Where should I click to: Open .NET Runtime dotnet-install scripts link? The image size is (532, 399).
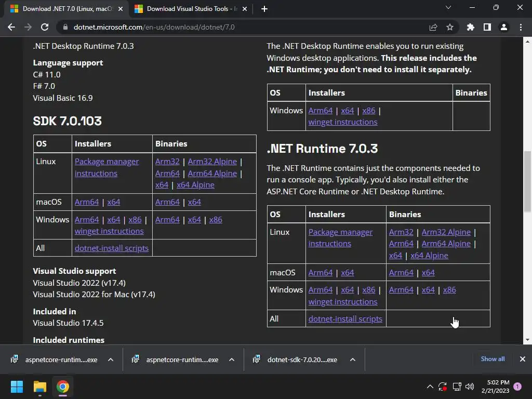point(345,319)
